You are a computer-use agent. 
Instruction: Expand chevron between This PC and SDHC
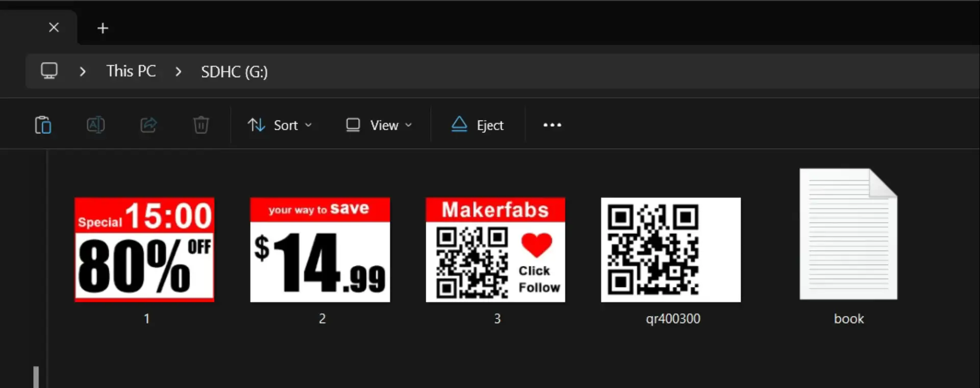(x=178, y=71)
